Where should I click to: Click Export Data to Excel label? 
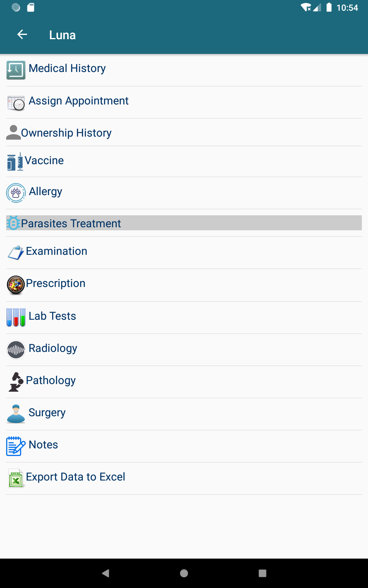[x=75, y=477]
